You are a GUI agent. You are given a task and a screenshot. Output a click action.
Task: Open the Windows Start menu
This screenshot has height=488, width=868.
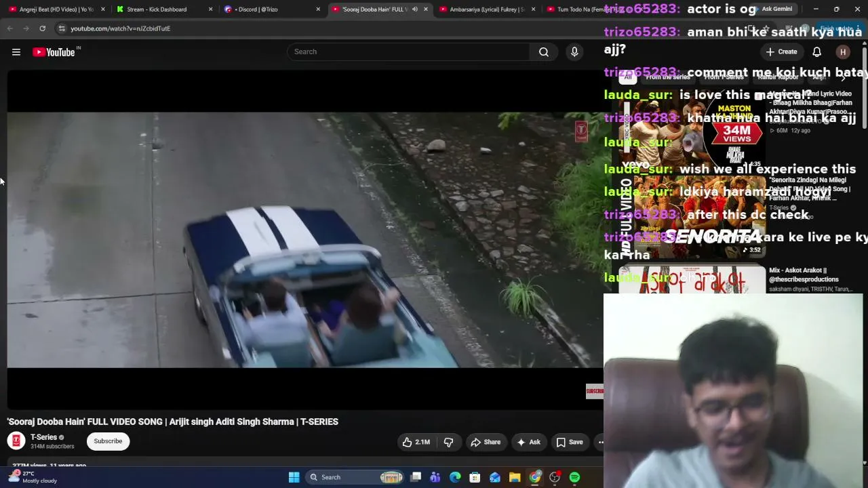pyautogui.click(x=294, y=477)
